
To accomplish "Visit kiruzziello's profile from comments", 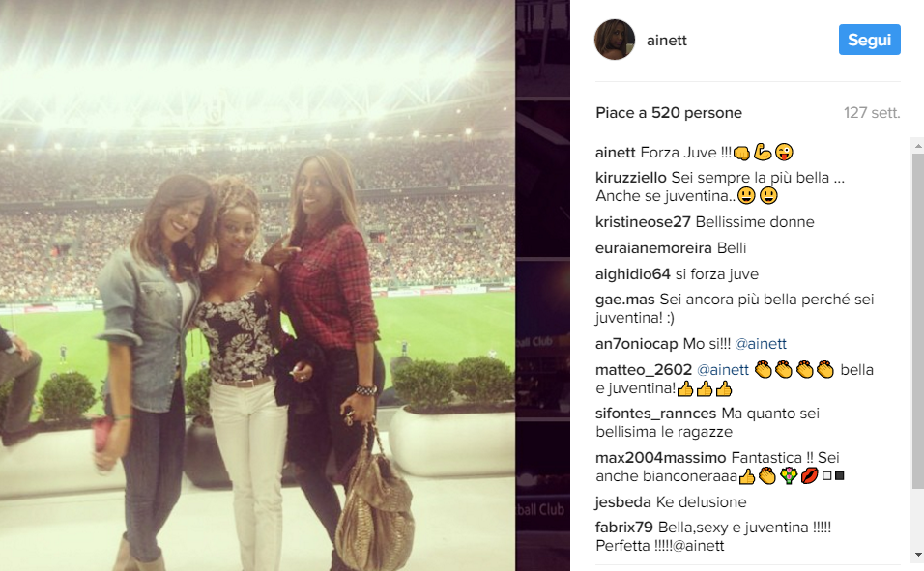I will (630, 178).
